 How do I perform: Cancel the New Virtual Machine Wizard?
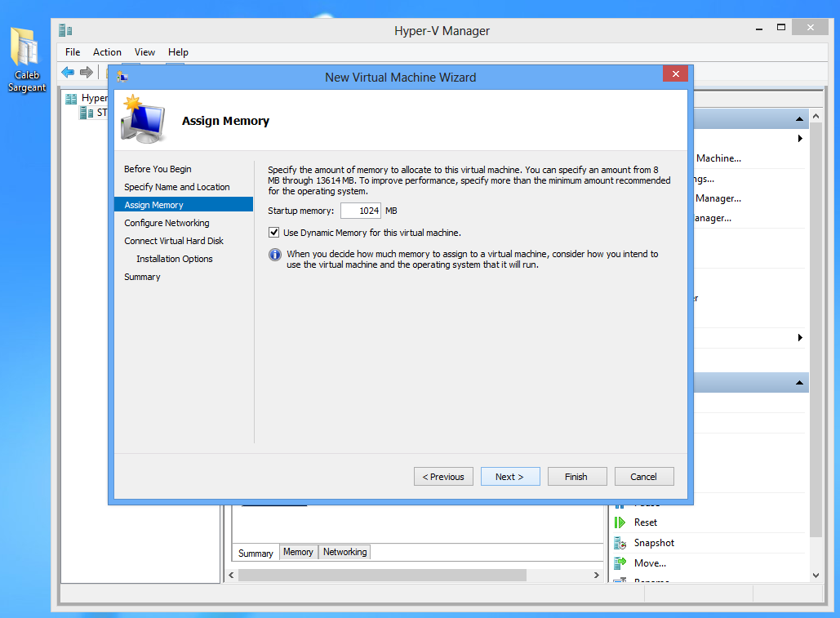point(644,477)
